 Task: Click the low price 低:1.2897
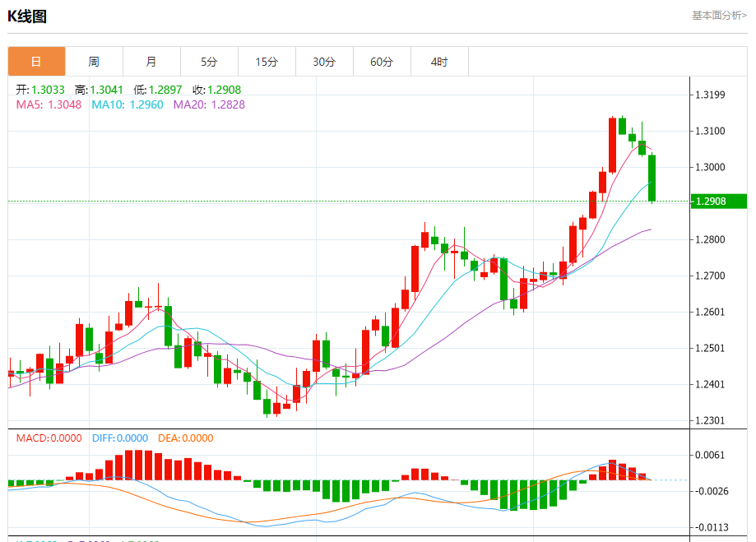[x=158, y=90]
